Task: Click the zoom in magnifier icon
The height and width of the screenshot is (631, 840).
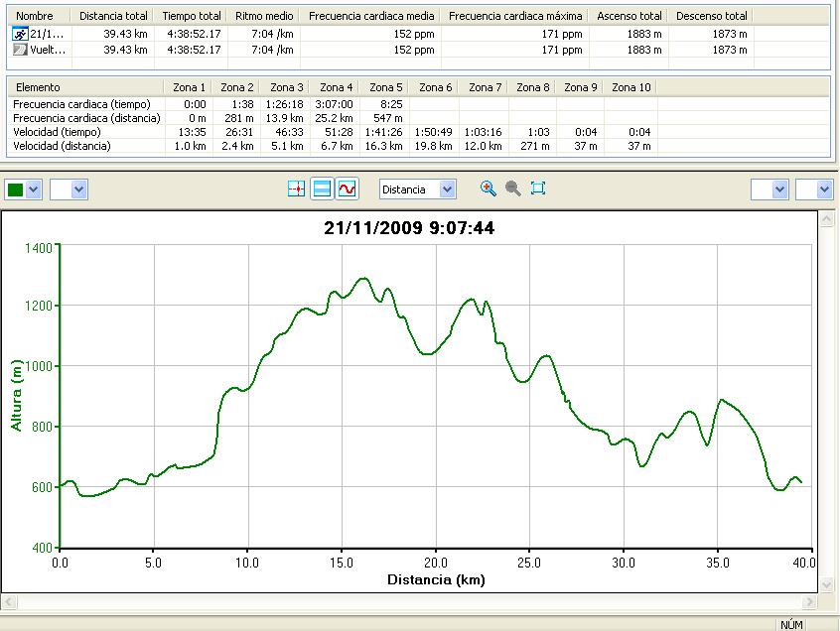Action: 489,189
